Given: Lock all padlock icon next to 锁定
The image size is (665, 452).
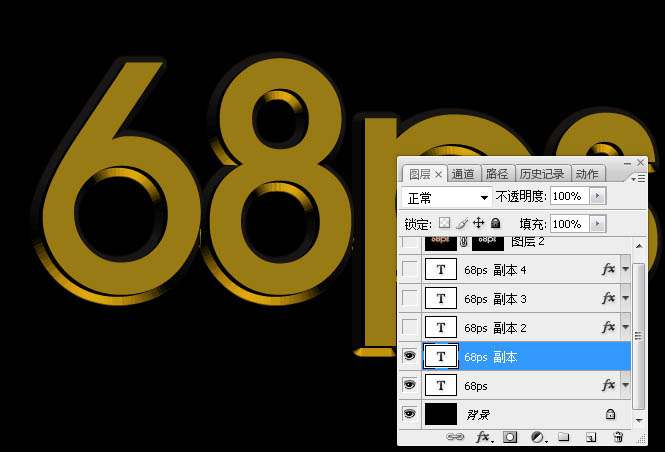Looking at the screenshot, I should [495, 223].
